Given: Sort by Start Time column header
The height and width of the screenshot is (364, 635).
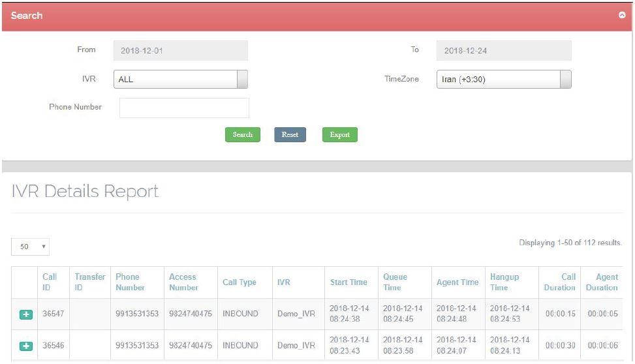Looking at the screenshot, I should point(348,282).
